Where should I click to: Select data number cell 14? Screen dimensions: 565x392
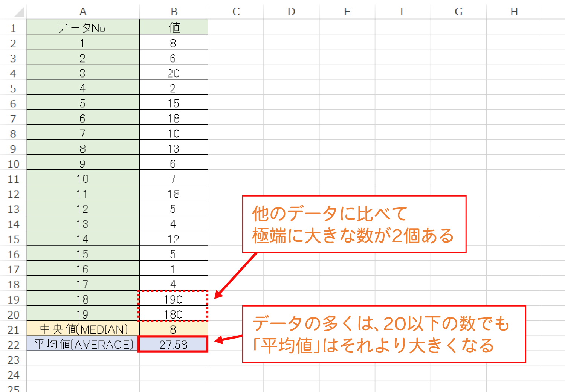point(83,238)
